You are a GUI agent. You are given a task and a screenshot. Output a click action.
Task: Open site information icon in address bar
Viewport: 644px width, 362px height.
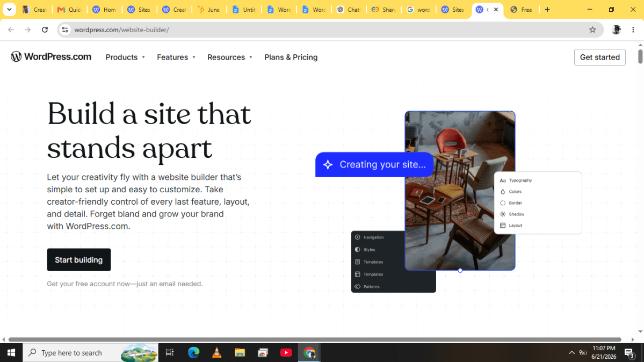(65, 30)
